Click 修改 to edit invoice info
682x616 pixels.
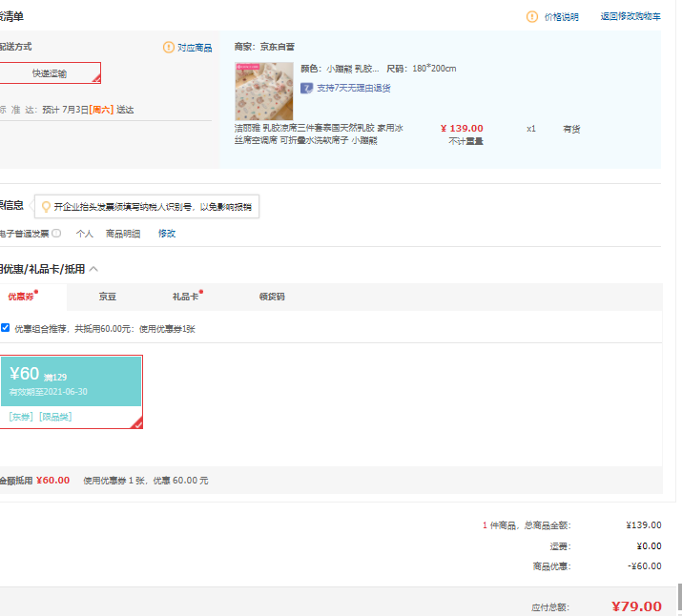click(167, 234)
